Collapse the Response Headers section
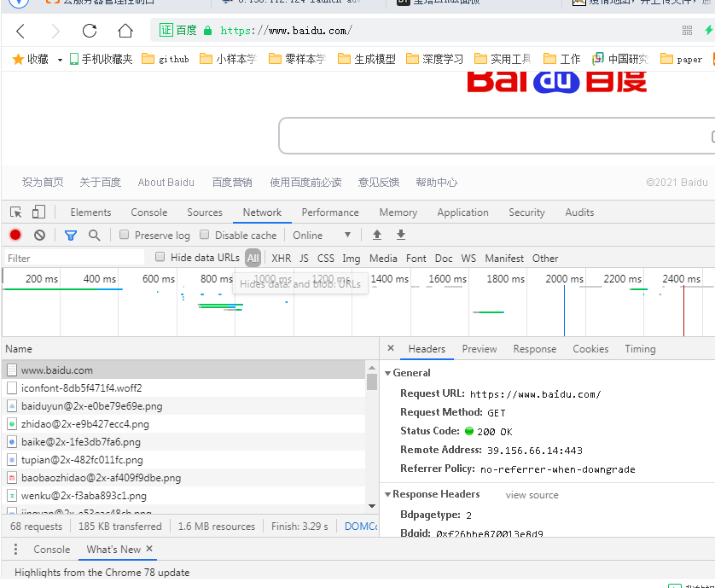This screenshot has height=588, width=715. coord(387,494)
